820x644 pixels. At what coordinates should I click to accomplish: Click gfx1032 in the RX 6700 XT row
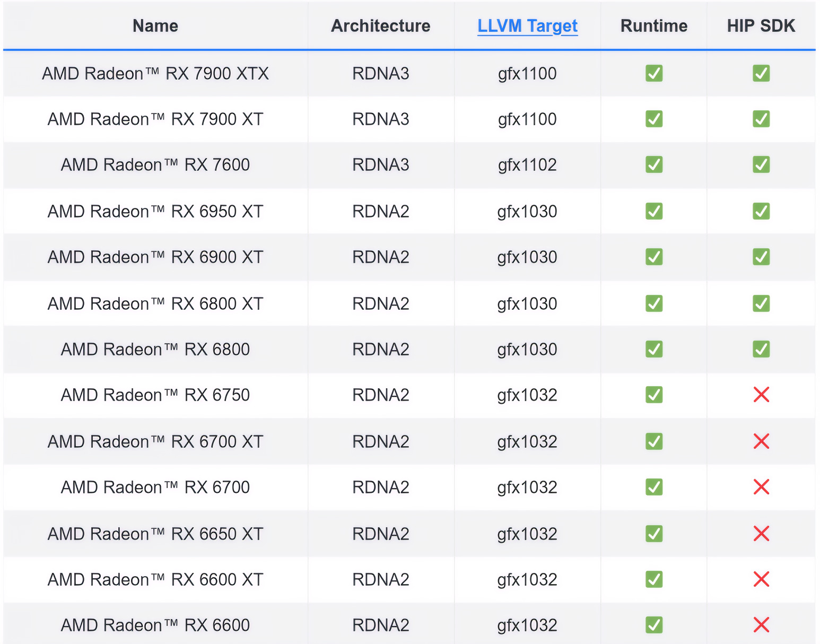(527, 442)
